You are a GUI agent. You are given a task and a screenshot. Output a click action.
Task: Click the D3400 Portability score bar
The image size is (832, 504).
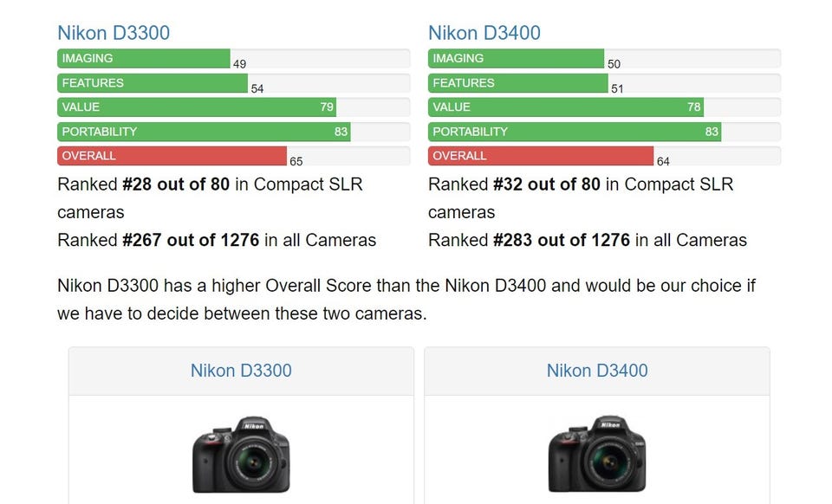(x=575, y=132)
